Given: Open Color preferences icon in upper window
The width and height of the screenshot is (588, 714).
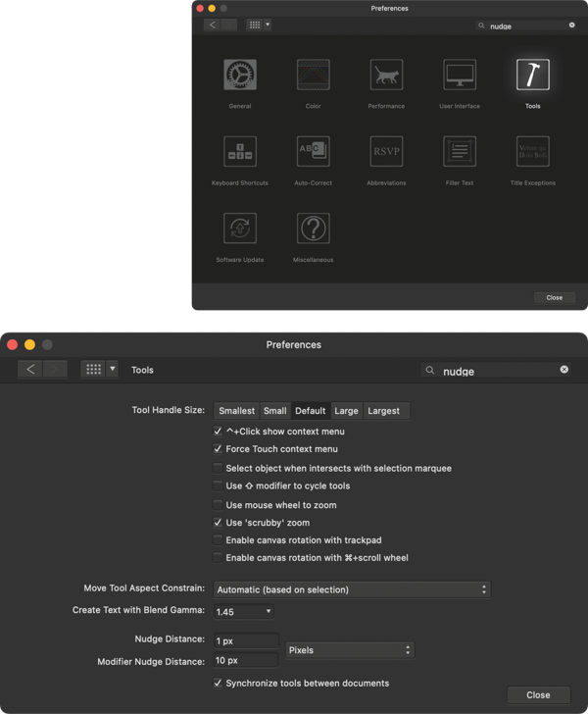Looking at the screenshot, I should (314, 75).
